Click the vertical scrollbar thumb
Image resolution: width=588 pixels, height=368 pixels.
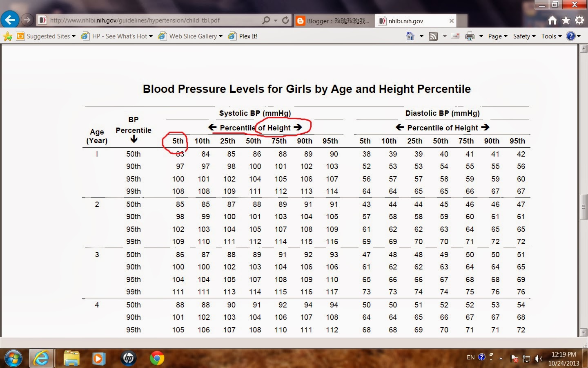(x=584, y=207)
